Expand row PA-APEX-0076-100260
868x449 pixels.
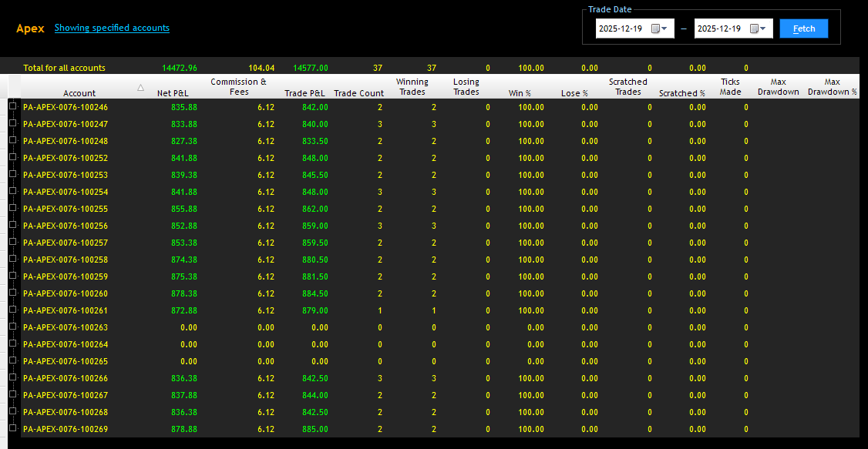(12, 293)
